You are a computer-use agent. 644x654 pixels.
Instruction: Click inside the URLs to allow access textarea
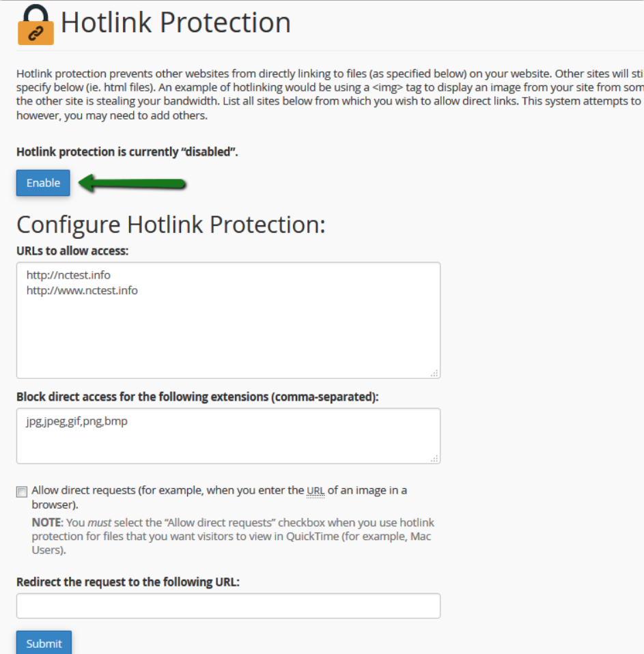(x=228, y=320)
